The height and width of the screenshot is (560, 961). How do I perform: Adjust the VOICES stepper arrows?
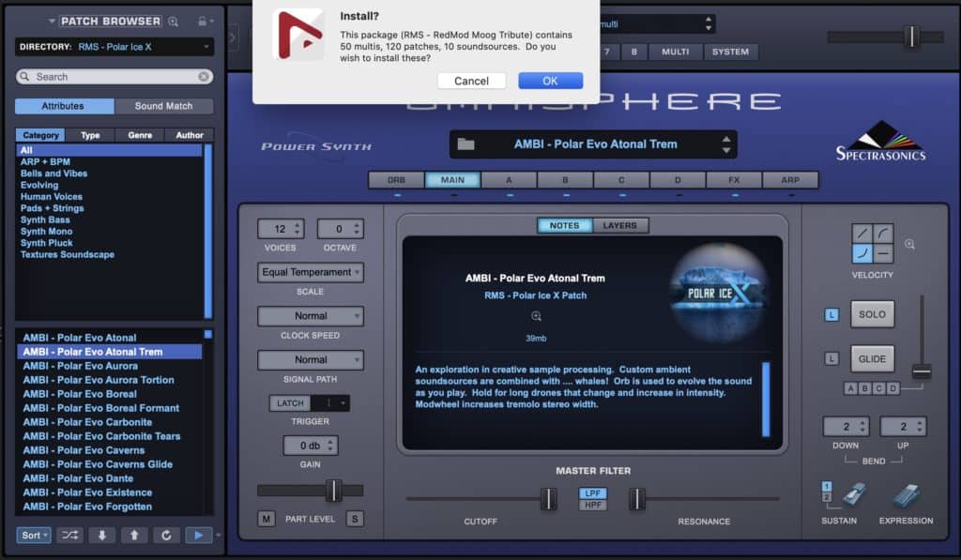(x=297, y=229)
